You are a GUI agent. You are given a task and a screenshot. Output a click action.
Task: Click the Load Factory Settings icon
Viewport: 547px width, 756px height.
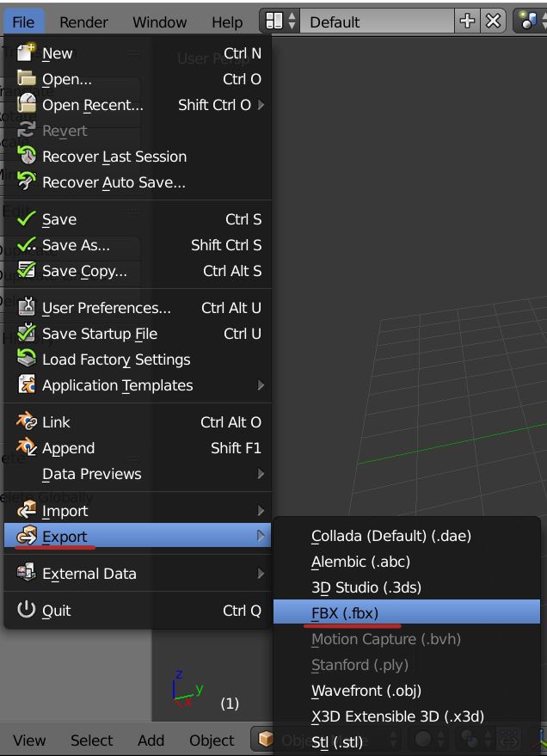[28, 360]
